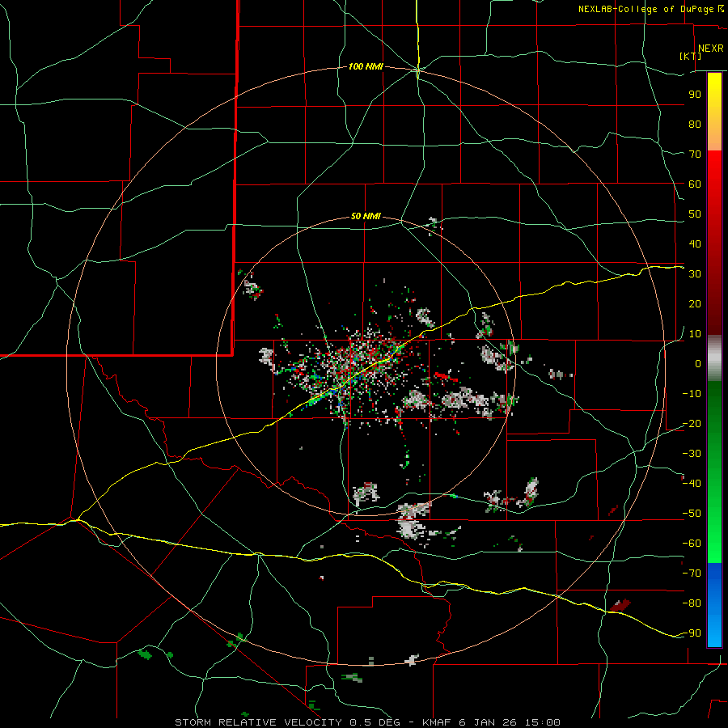
Task: Click the 50 NMI range ring label
Action: pos(366,216)
